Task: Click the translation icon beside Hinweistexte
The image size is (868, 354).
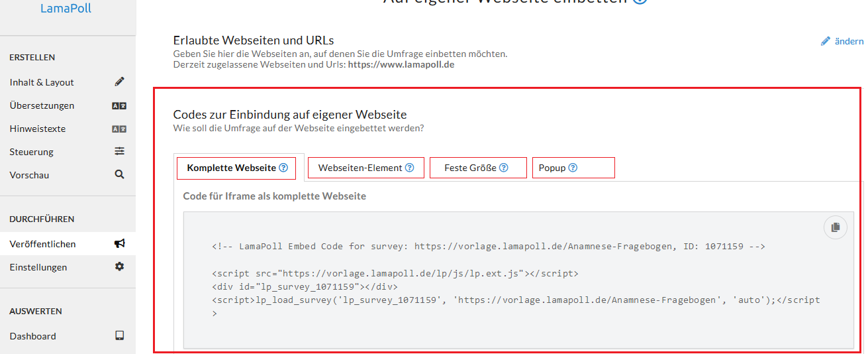Action: click(x=119, y=129)
